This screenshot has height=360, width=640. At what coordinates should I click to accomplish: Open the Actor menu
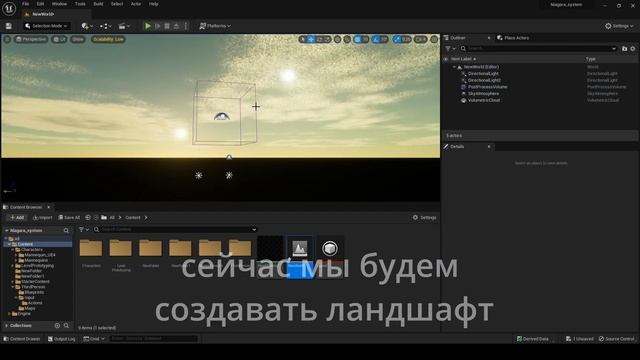point(136,4)
